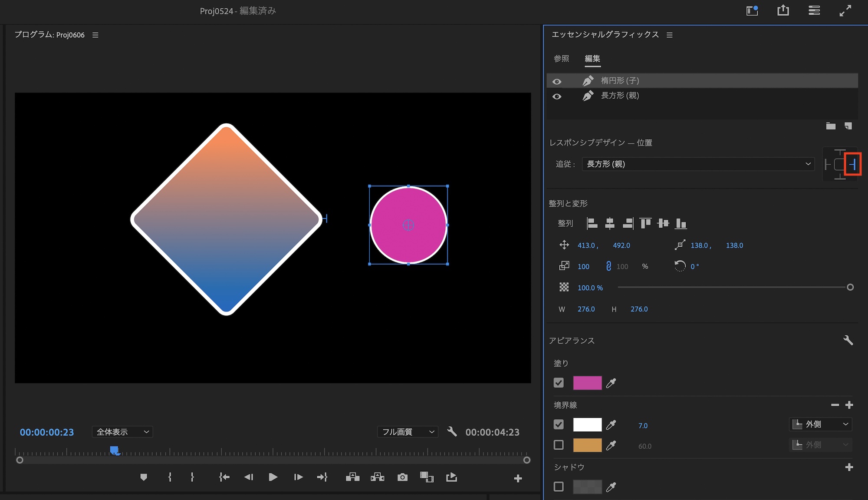
Task: Open the 追従 長方形 (親) dropdown
Action: [698, 164]
